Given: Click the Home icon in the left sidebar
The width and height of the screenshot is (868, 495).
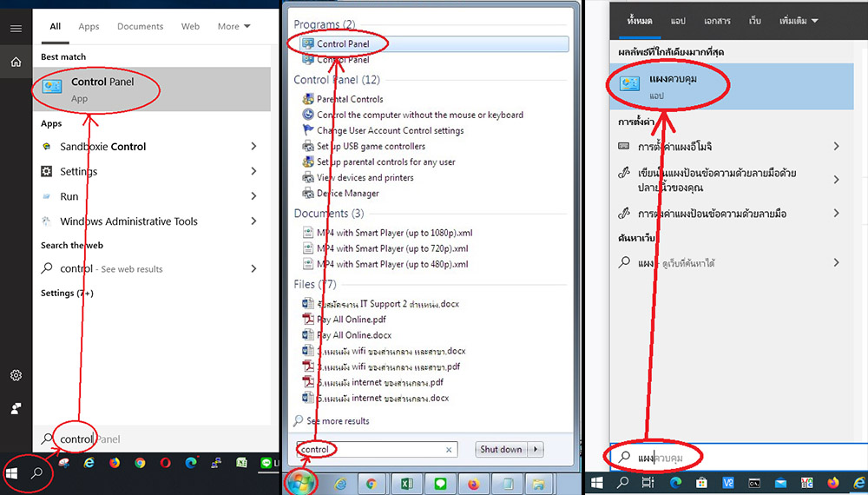Looking at the screenshot, I should click(x=16, y=62).
